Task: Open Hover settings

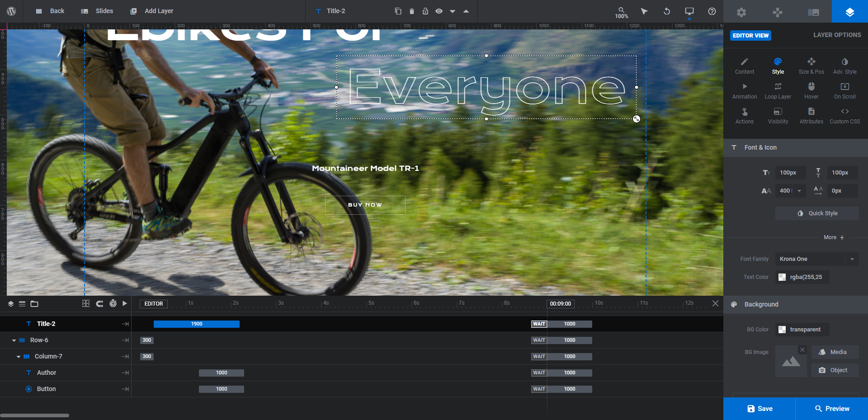Action: pos(811,91)
